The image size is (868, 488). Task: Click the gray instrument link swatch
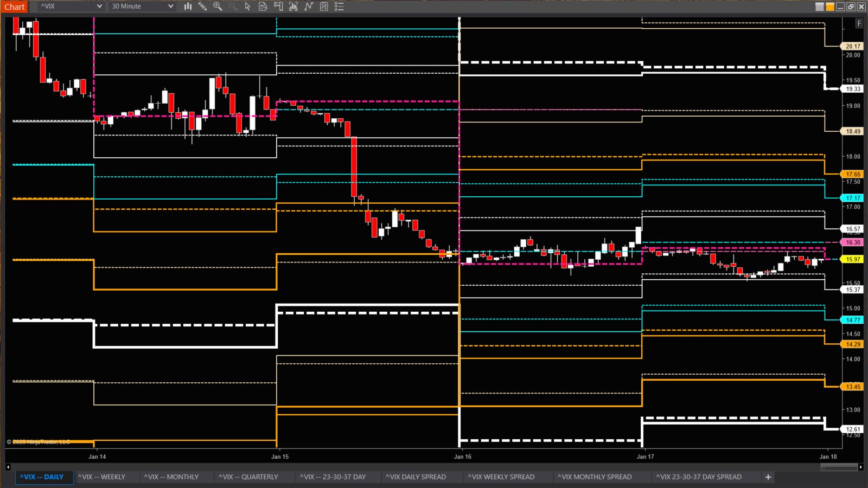tap(820, 7)
